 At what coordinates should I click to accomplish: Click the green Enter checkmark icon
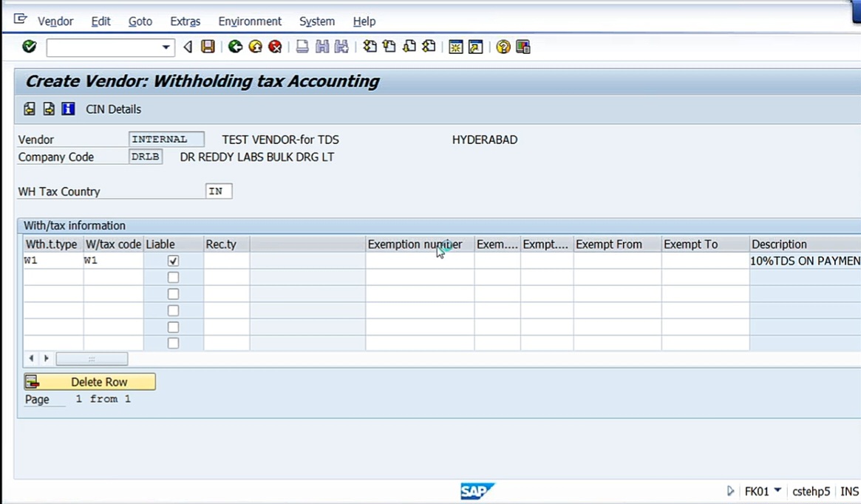point(29,47)
